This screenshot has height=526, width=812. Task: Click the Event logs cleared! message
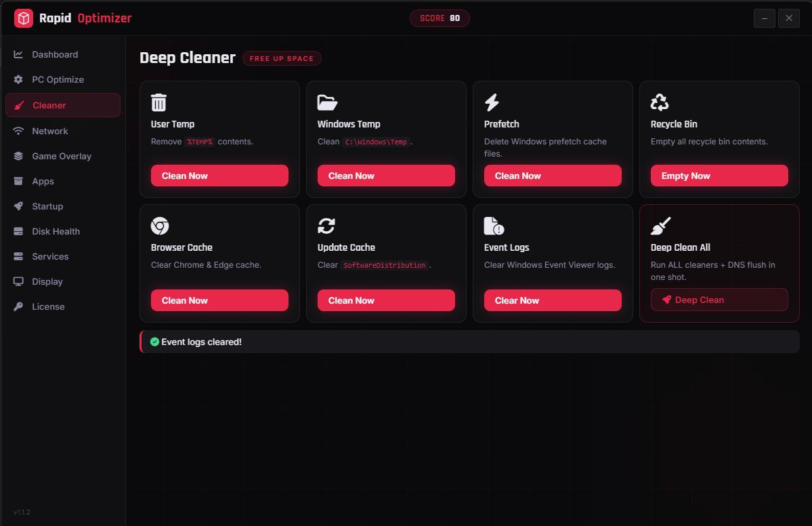pos(201,342)
